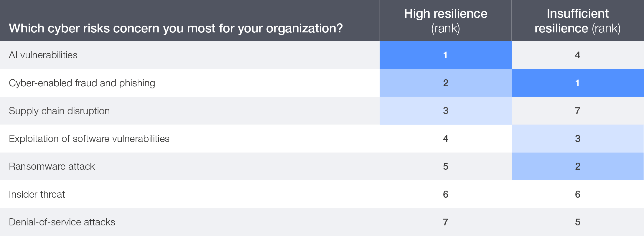Click software vulnerabilities insufficient resilience rank 3

coord(577,138)
